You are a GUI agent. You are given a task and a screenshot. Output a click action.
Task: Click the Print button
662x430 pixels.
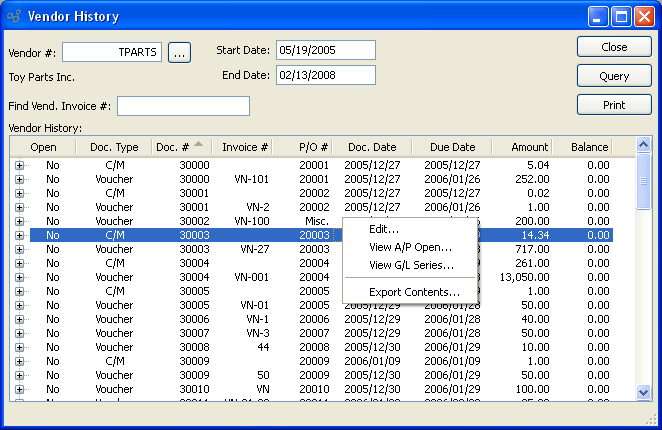614,105
